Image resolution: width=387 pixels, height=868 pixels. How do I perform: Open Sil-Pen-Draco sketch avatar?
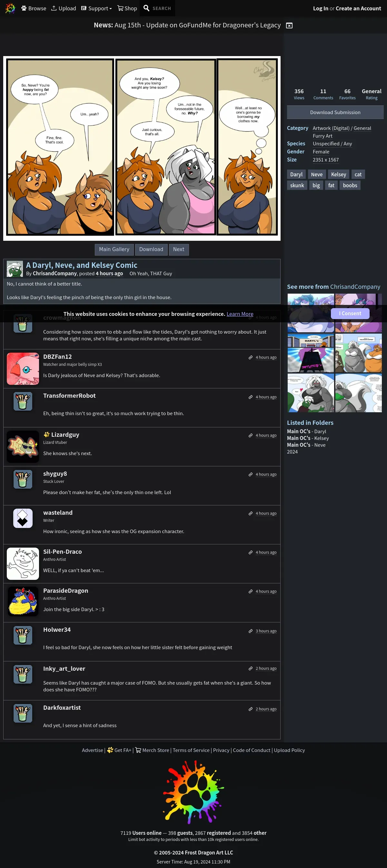click(x=23, y=564)
